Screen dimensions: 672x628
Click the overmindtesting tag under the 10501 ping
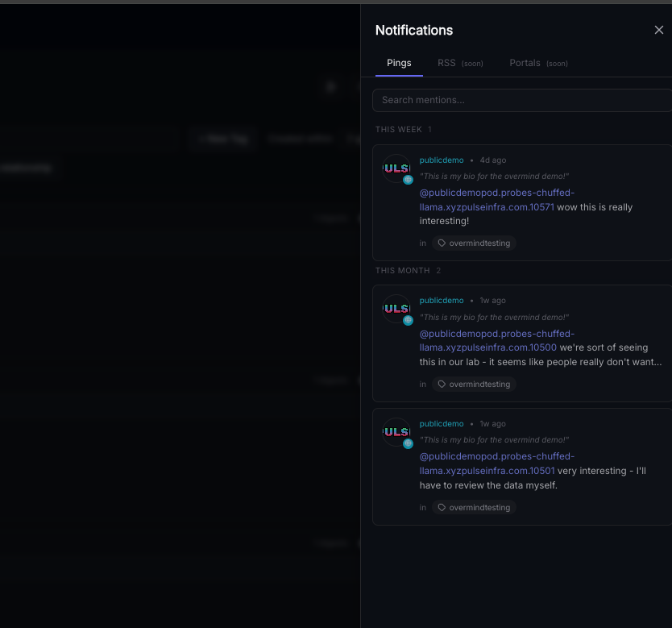474,508
